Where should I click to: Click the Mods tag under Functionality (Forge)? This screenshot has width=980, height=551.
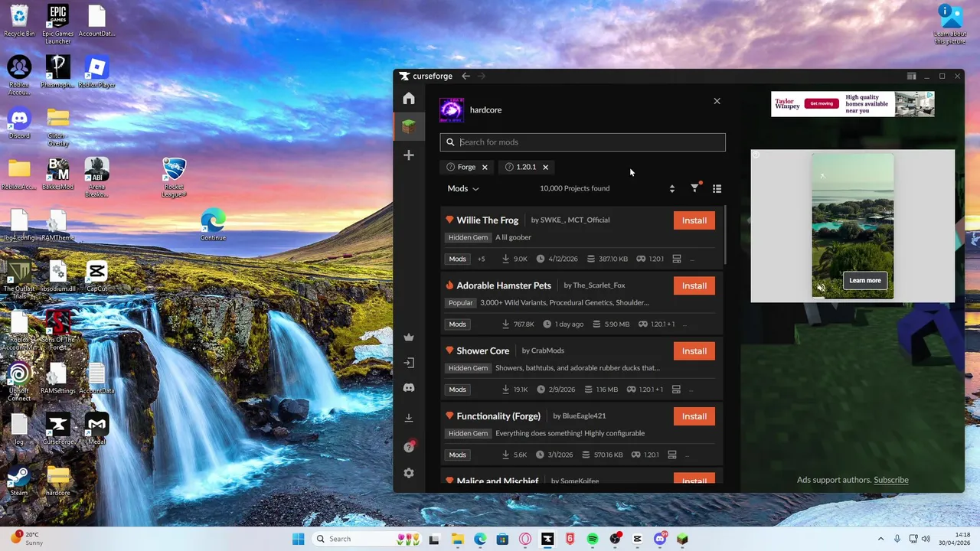point(457,455)
